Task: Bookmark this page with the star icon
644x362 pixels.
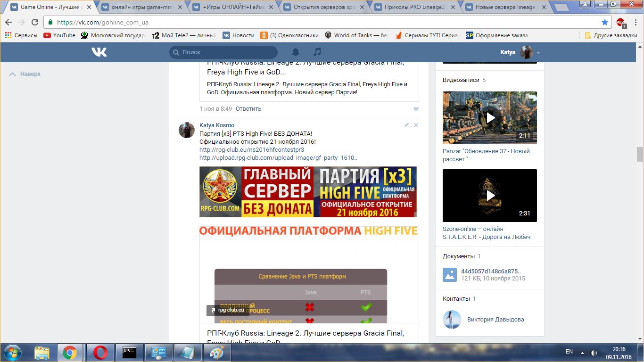Action: click(605, 22)
